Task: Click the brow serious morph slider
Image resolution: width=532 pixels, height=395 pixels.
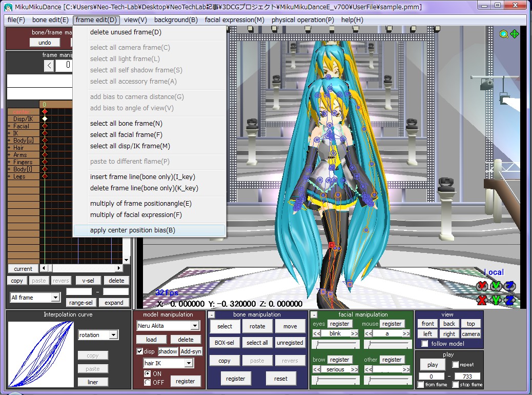Action: coord(336,380)
